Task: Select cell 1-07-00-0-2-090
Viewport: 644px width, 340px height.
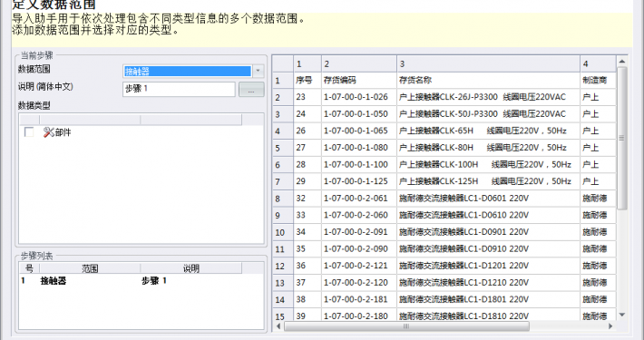Action: click(x=359, y=248)
